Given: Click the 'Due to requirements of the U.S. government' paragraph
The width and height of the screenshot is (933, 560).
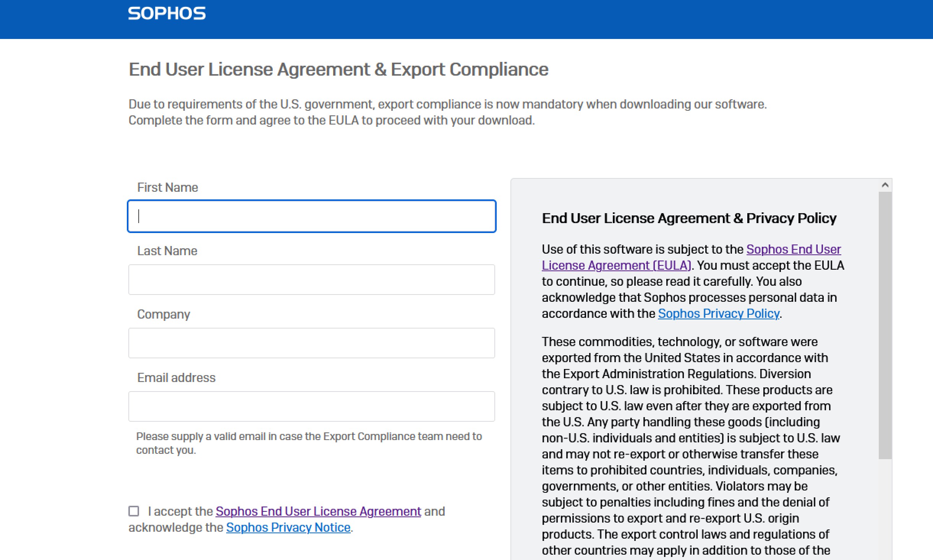Looking at the screenshot, I should point(448,112).
